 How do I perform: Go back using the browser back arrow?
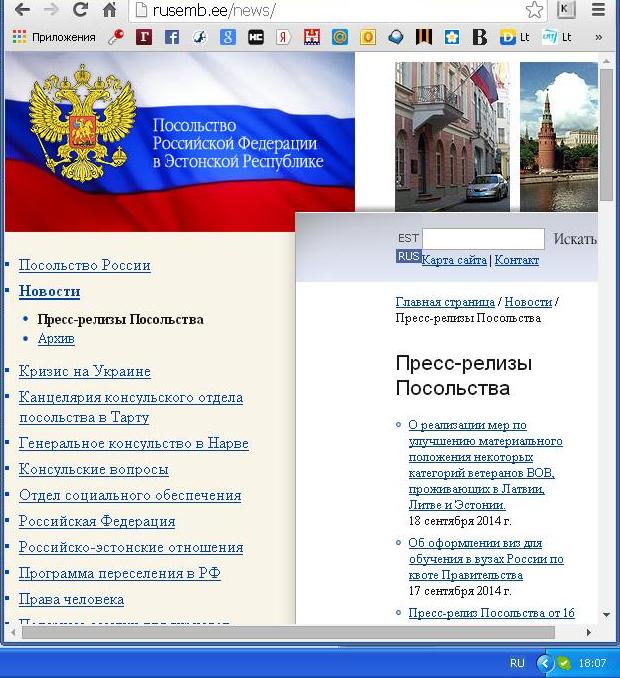pos(22,10)
